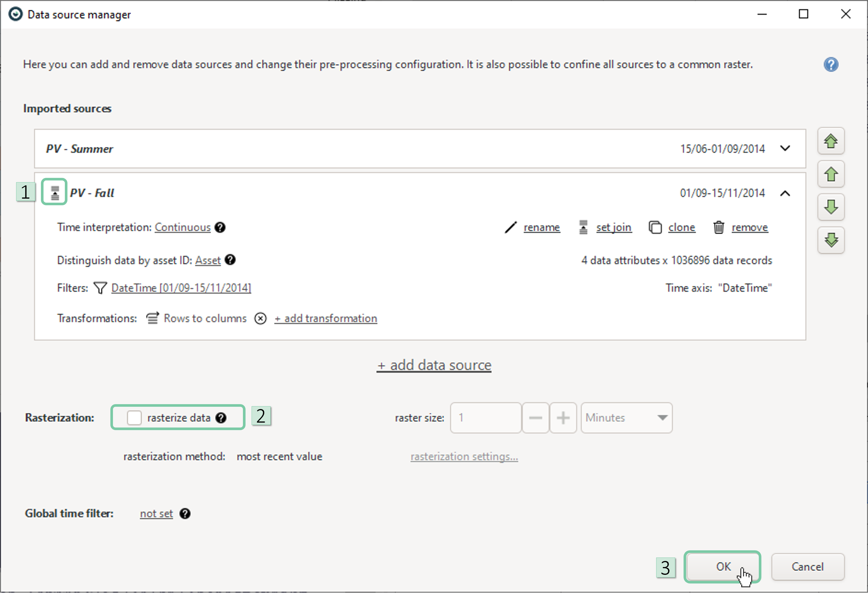Image resolution: width=868 pixels, height=595 pixels.
Task: Click the pencil icon next to rename
Action: click(x=511, y=227)
